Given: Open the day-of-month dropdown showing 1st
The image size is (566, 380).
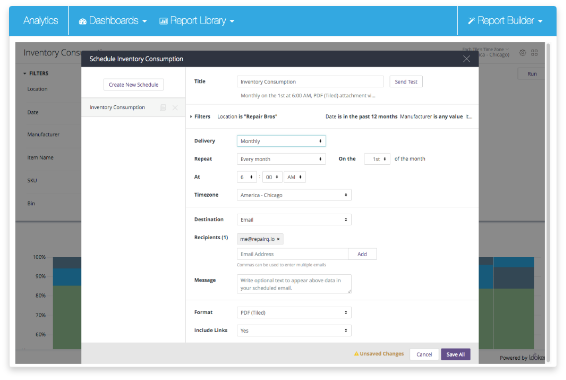Looking at the screenshot, I should click(377, 159).
